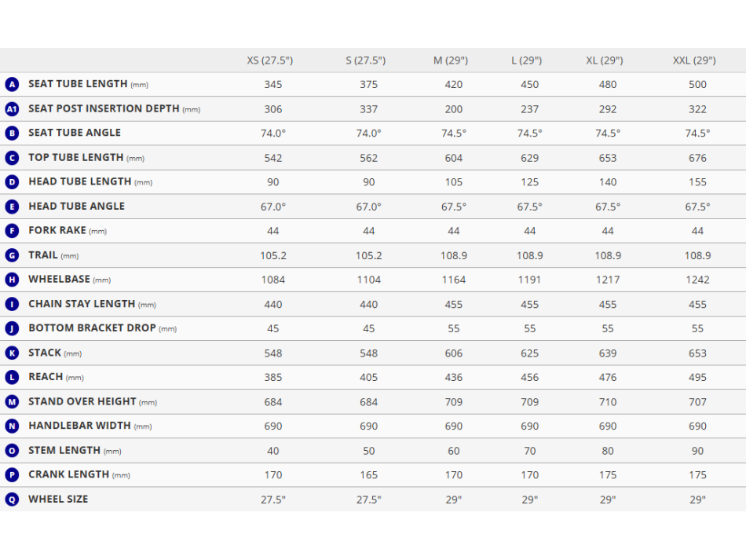Click the H icon next to Wheelbase

(12, 280)
